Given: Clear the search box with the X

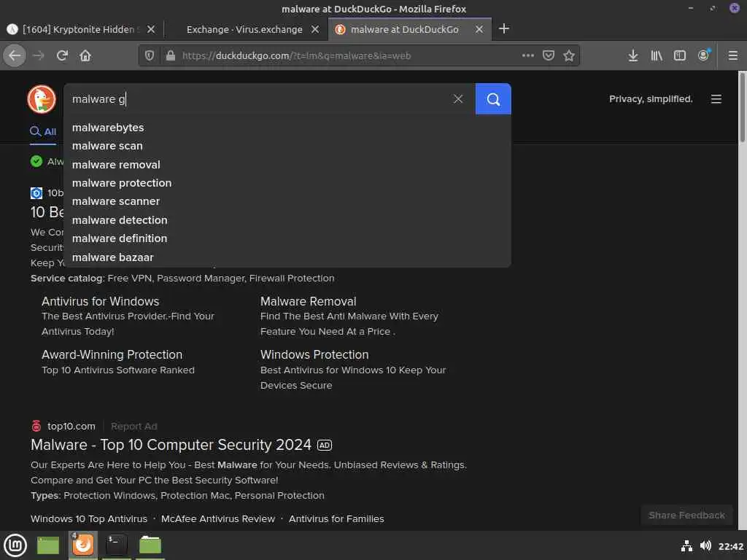Looking at the screenshot, I should 458,98.
